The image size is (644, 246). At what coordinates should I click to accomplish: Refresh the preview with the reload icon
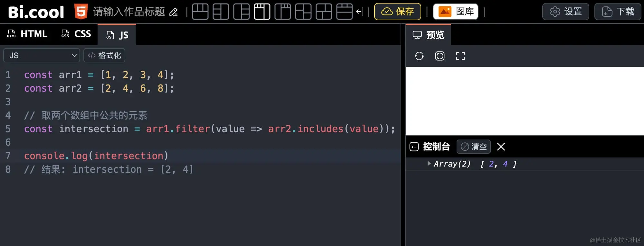point(419,56)
